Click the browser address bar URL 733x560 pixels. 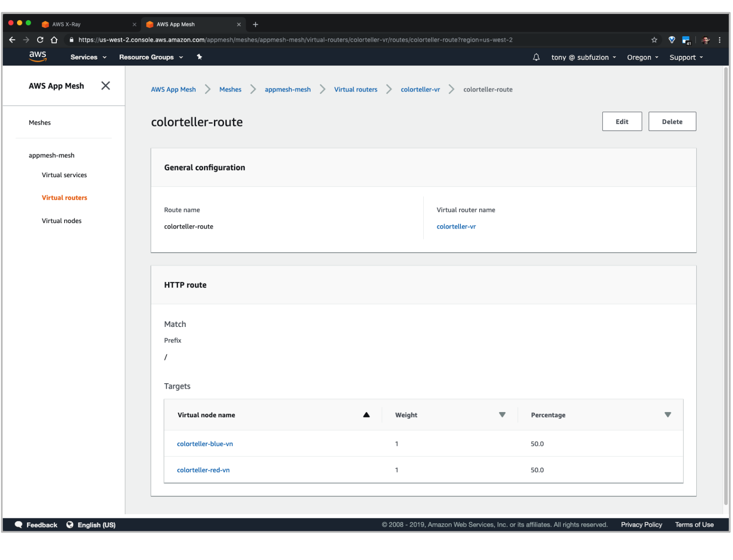point(295,40)
